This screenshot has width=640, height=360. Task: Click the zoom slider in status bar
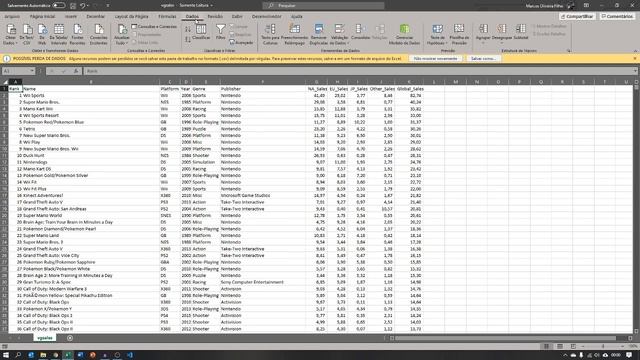tap(603, 346)
